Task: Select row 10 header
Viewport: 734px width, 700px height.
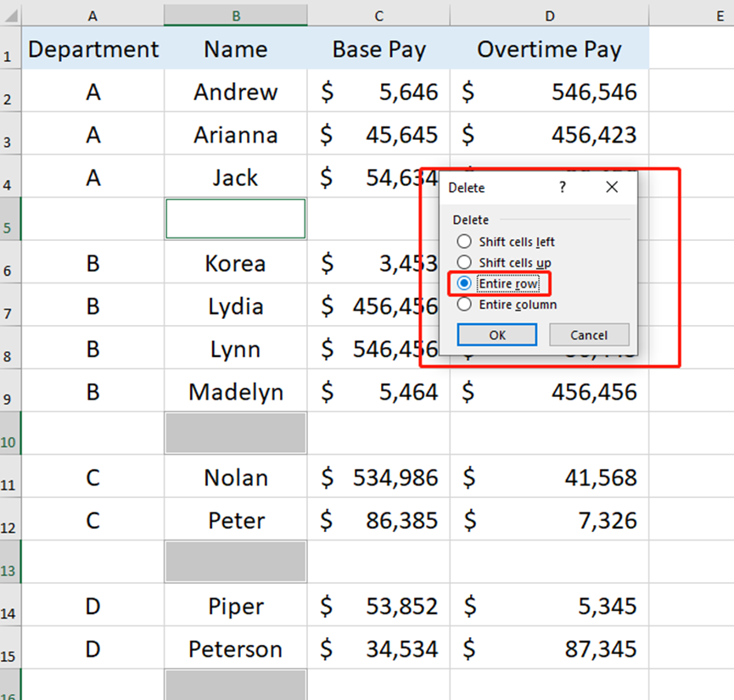Action: click(9, 433)
